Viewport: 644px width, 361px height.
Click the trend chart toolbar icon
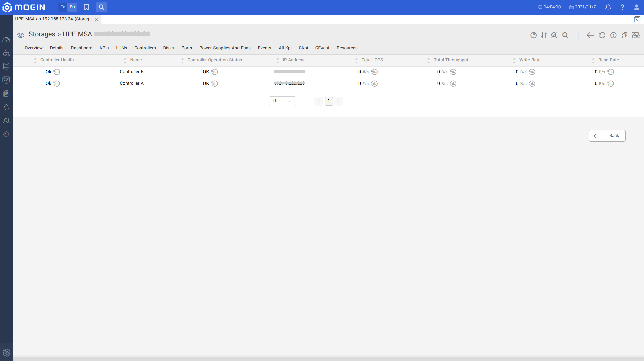(636, 35)
